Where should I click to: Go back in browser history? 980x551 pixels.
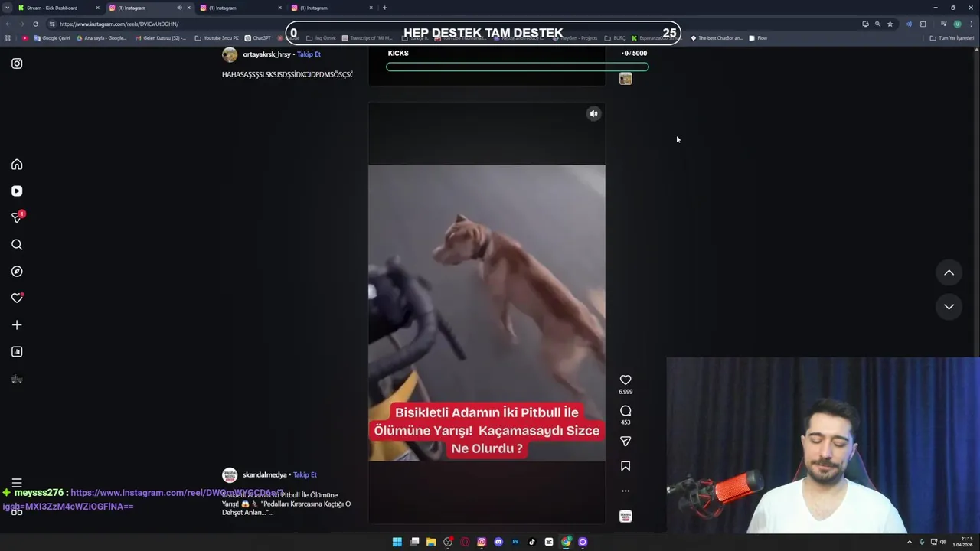click(8, 24)
